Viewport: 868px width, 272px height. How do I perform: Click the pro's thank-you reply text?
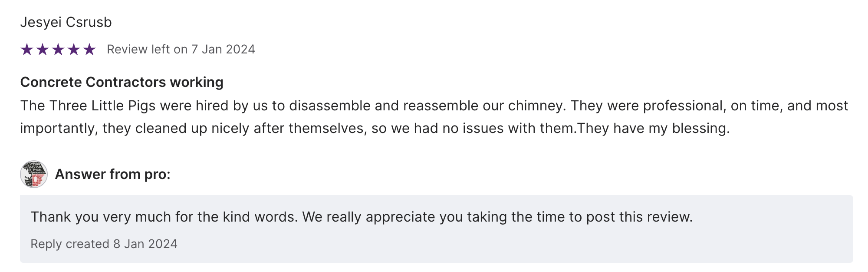[361, 217]
